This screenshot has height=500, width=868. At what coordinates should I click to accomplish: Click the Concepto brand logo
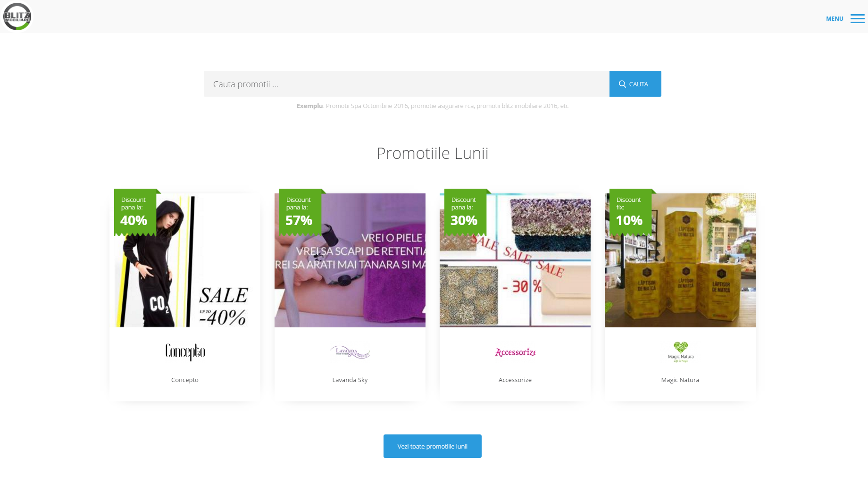coord(185,352)
